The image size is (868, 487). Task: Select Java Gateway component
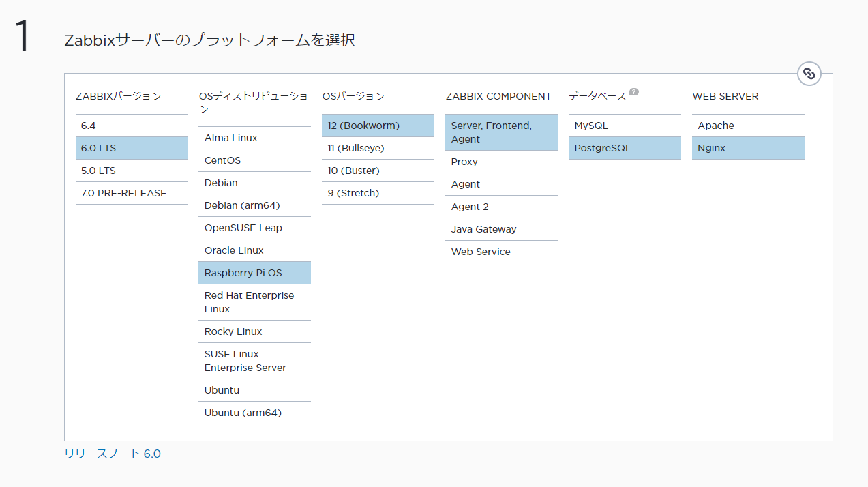pyautogui.click(x=501, y=229)
